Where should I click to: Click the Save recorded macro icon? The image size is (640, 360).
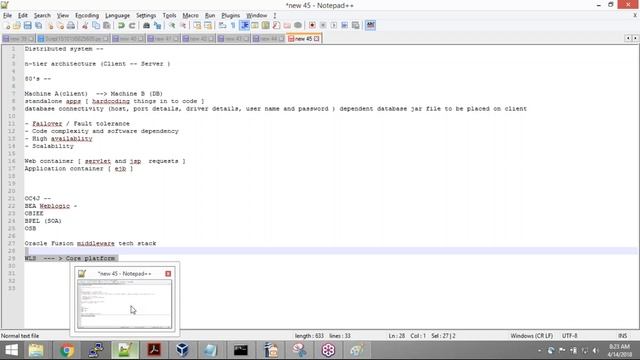click(x=356, y=25)
